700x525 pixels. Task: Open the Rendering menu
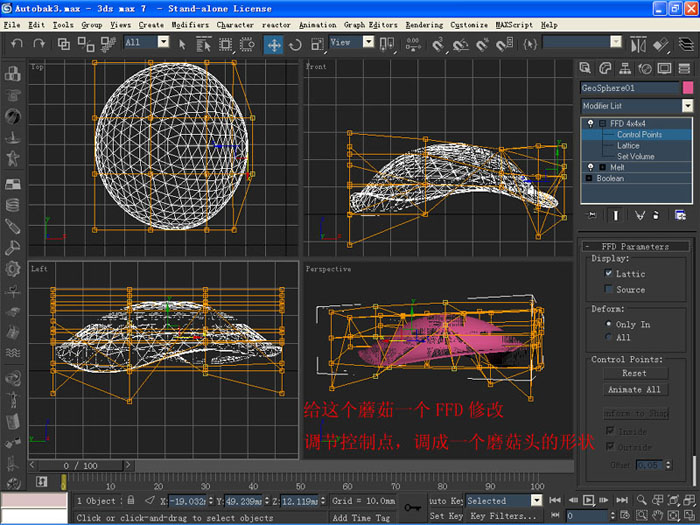point(424,25)
